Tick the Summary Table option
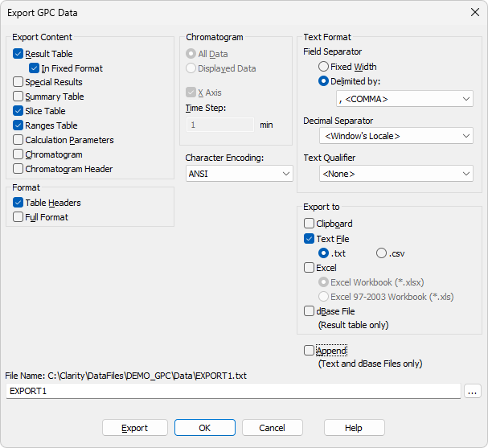This screenshot has height=448, width=488. [x=18, y=97]
